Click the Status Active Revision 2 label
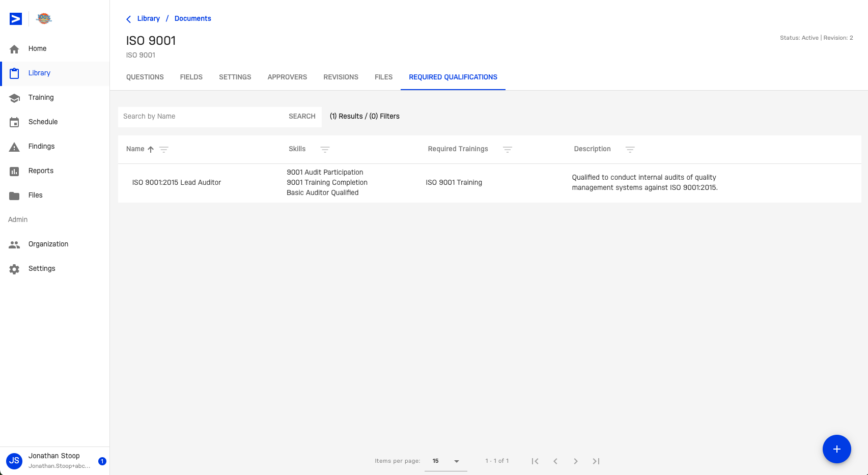Viewport: 868px width, 475px height. [x=817, y=38]
